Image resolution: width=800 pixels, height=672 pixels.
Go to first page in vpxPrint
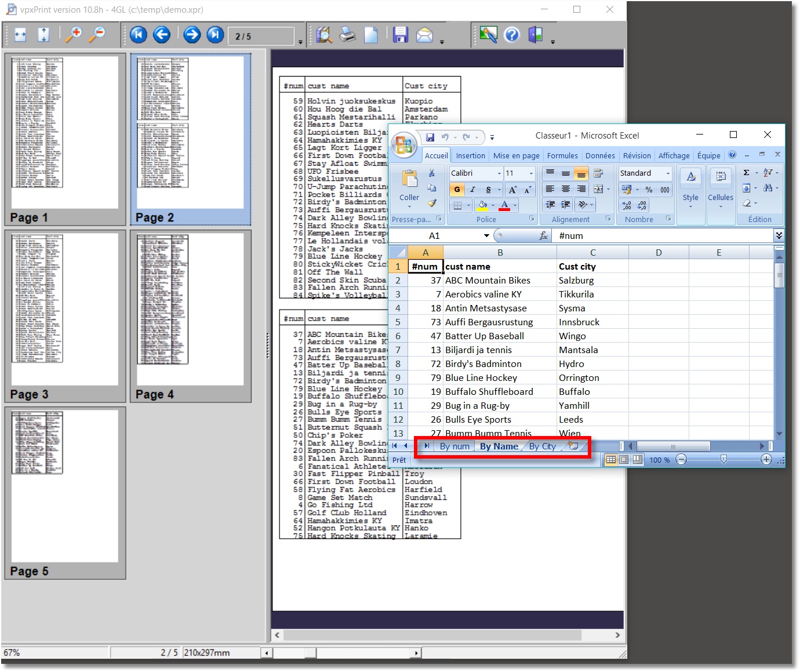pyautogui.click(x=138, y=35)
